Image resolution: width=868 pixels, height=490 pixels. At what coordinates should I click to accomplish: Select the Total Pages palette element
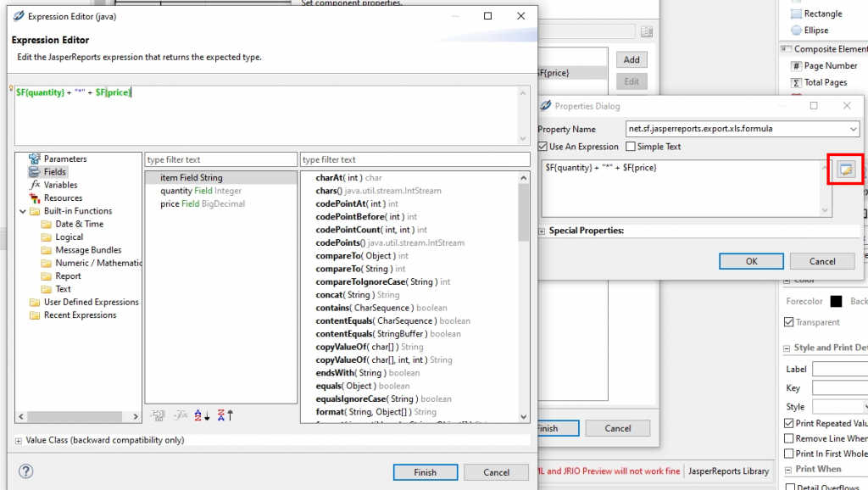click(819, 82)
